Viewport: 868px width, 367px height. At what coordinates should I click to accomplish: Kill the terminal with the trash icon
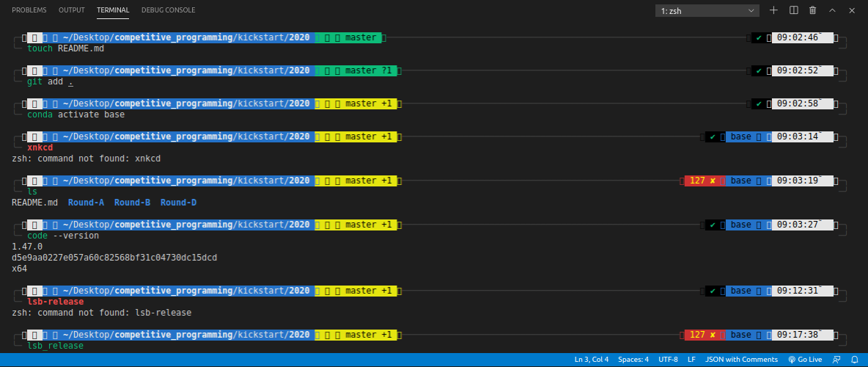coord(812,10)
